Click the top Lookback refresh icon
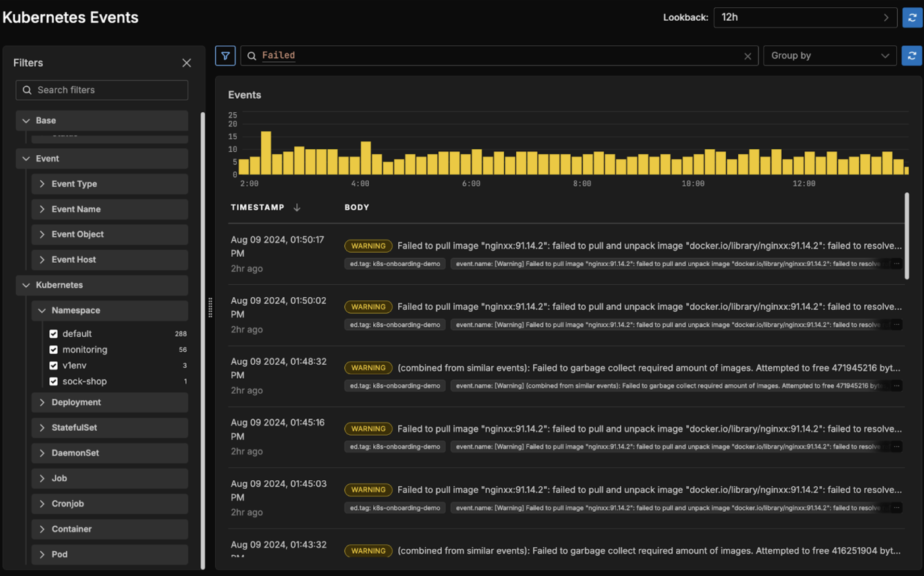The width and height of the screenshot is (924, 576). [x=912, y=17]
